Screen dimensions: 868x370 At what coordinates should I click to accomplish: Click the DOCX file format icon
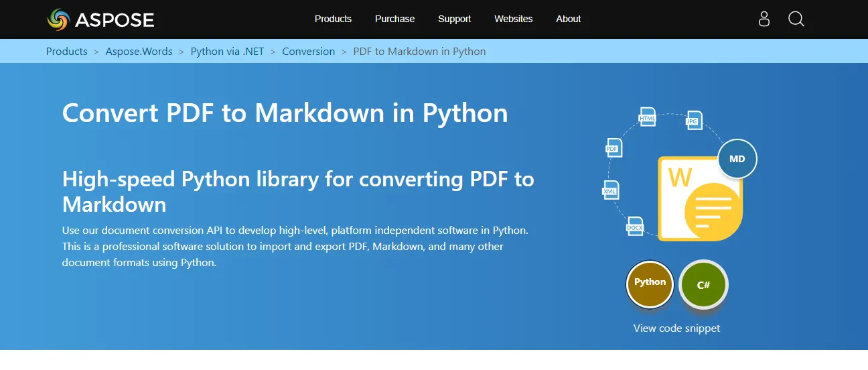pyautogui.click(x=635, y=227)
